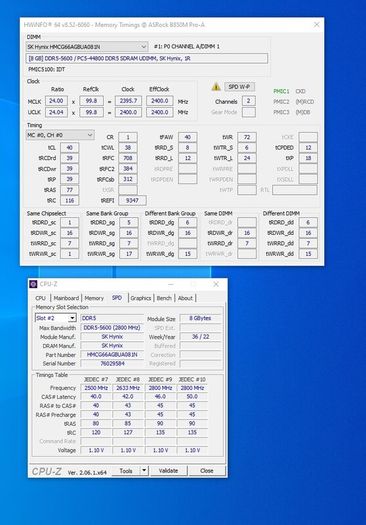Click the Channels value 2 field
Screen dimensions: 366x525
tap(248, 101)
